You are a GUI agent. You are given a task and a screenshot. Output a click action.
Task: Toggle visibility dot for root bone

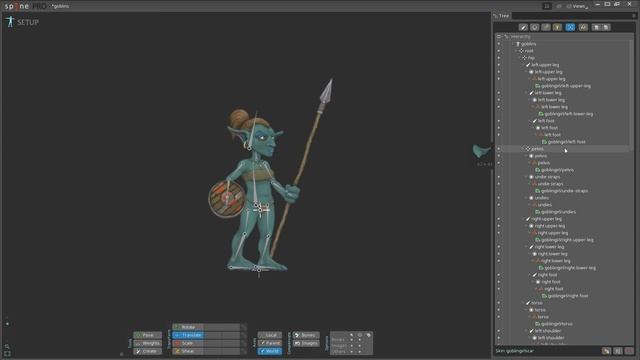click(x=498, y=51)
